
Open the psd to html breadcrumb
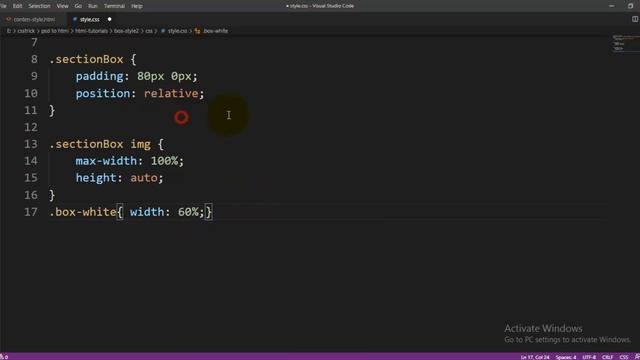coord(55,31)
